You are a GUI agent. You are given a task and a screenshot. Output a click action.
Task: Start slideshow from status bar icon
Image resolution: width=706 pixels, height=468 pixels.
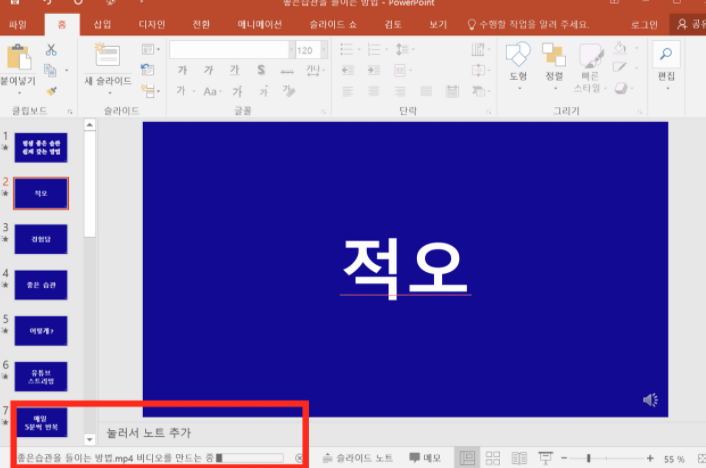[546, 458]
